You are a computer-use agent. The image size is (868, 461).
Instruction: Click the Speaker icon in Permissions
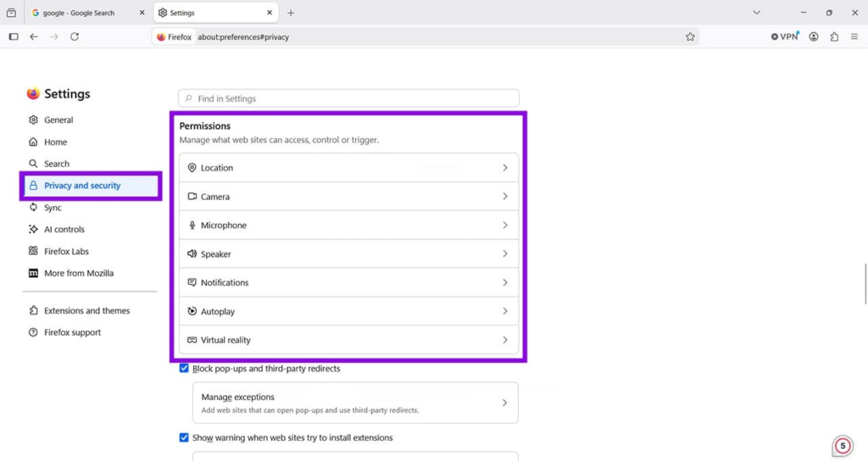tap(192, 254)
